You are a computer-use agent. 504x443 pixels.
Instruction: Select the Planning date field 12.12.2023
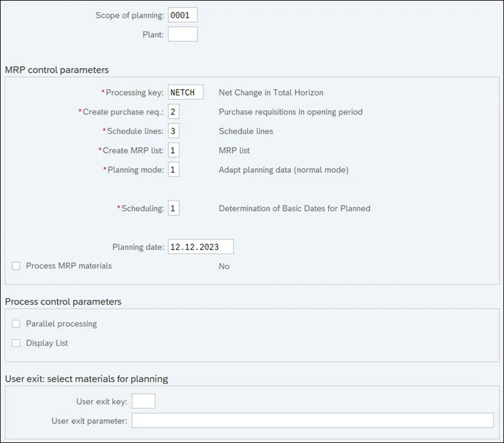tap(200, 247)
